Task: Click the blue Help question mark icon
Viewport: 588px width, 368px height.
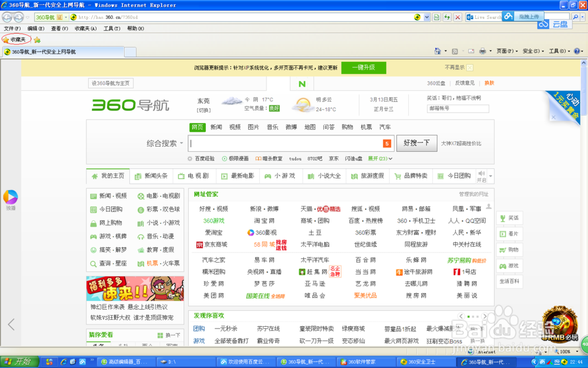Action: 577,51
